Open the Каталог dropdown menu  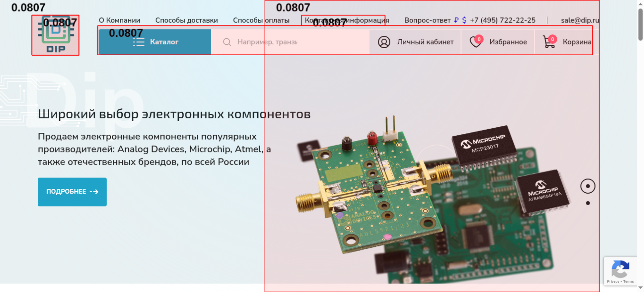point(155,42)
